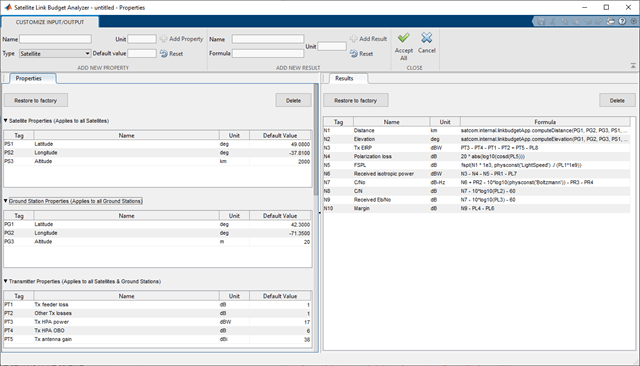Click the Properties panel vertical scrollbar

tap(316, 139)
